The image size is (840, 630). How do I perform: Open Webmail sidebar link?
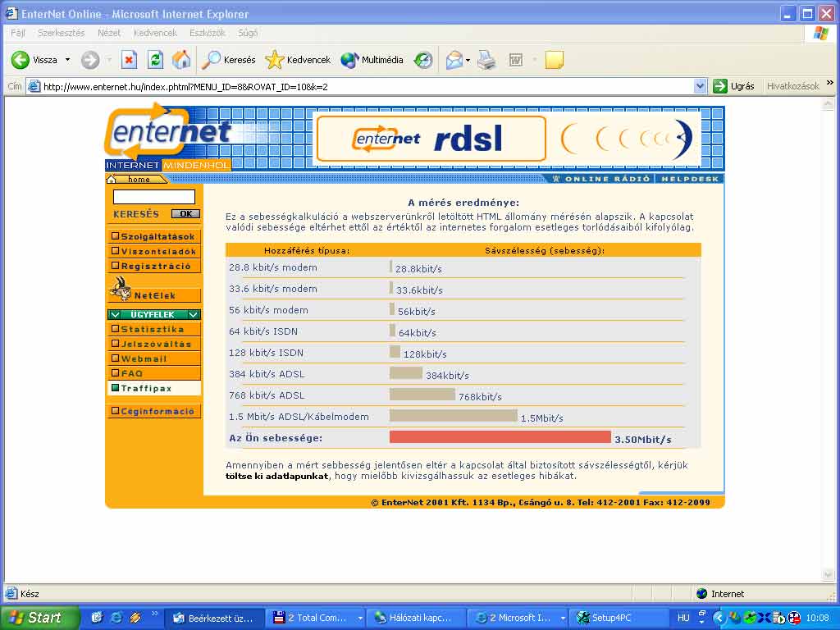(x=153, y=358)
